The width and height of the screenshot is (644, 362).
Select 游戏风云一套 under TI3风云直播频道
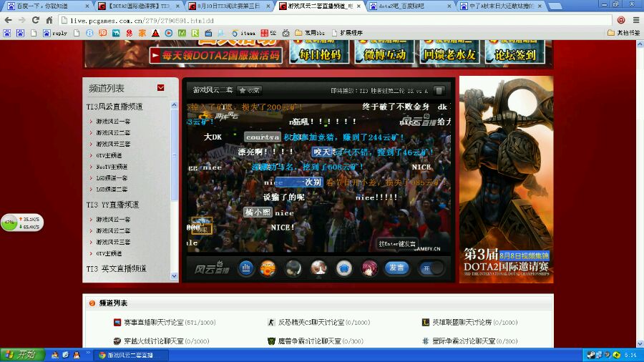click(x=113, y=122)
